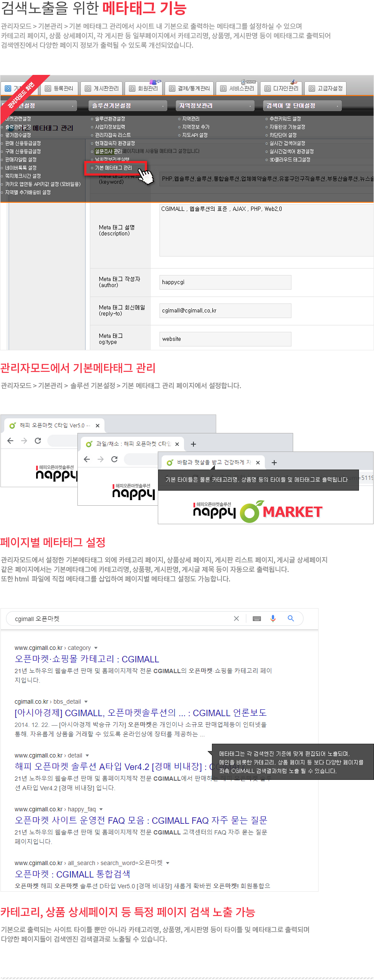Open 관리자접속 리스트 link
The height and width of the screenshot is (980, 374).
point(113,135)
